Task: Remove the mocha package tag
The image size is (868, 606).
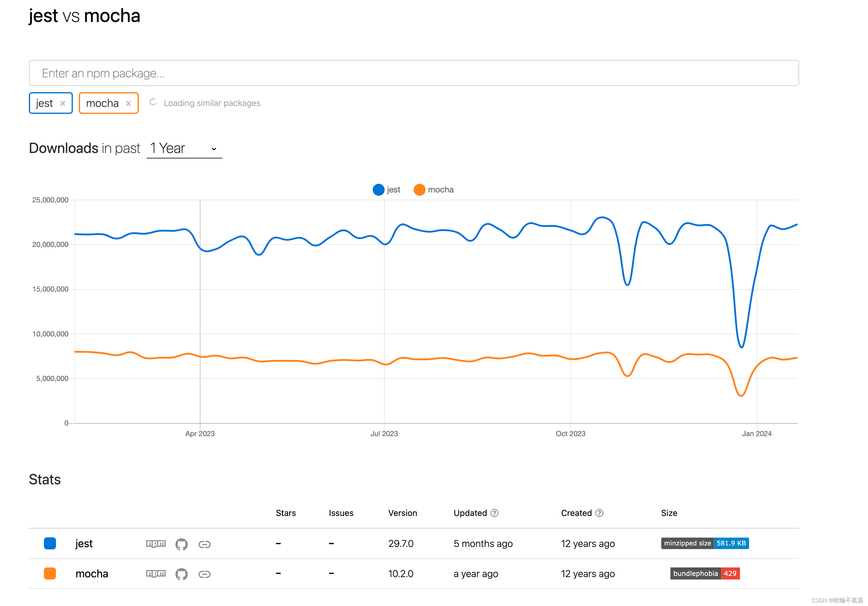Action: coord(129,103)
